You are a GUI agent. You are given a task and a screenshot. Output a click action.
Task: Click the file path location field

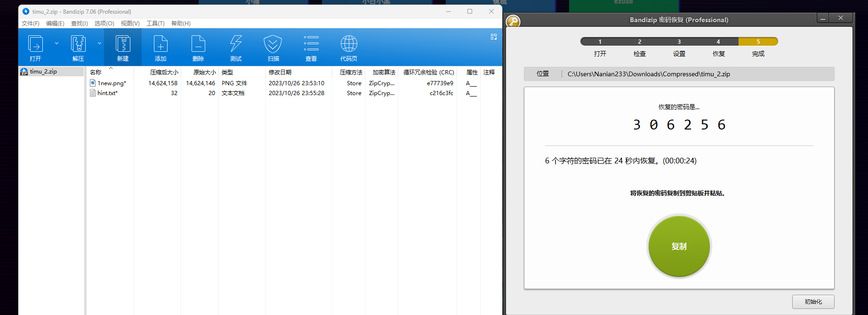679,74
